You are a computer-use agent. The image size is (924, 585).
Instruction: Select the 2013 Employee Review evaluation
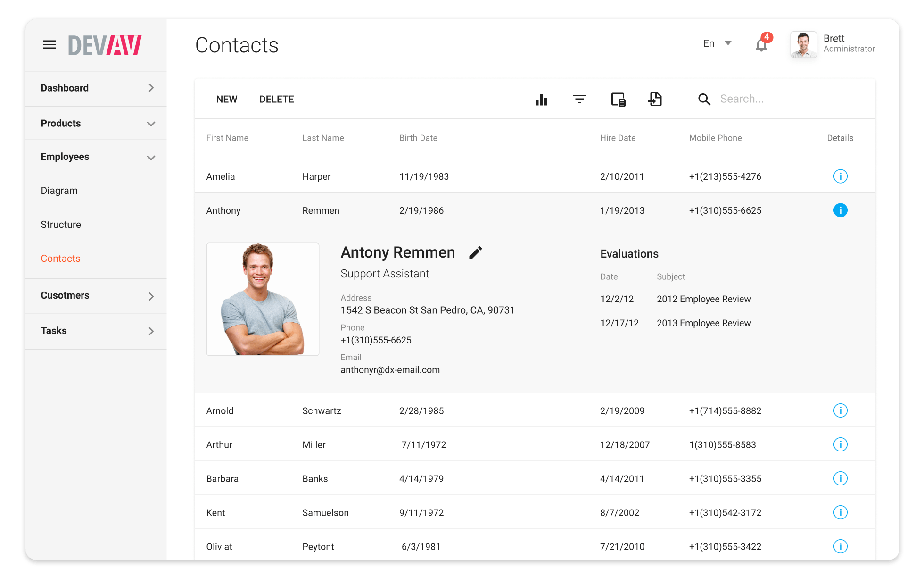(703, 323)
